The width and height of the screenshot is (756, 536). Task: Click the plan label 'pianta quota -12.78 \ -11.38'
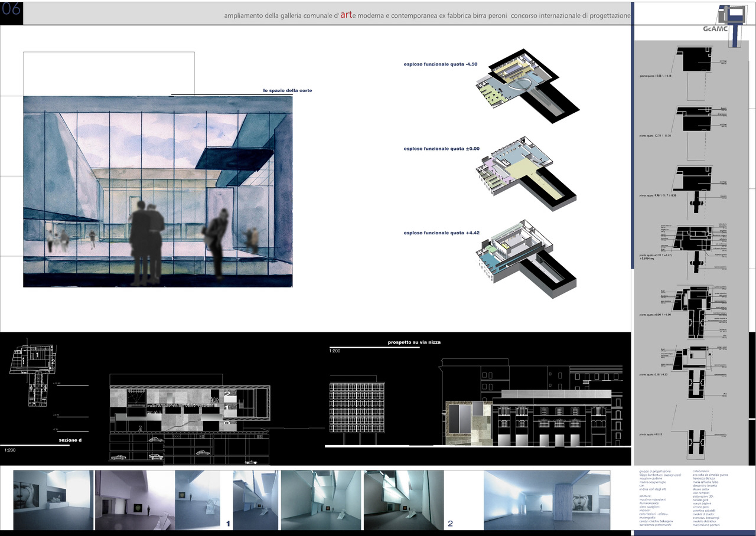(656, 135)
